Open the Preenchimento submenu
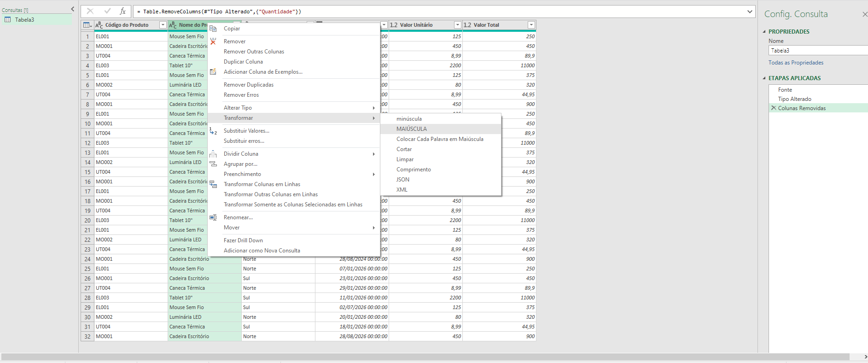The width and height of the screenshot is (868, 363). pyautogui.click(x=294, y=174)
